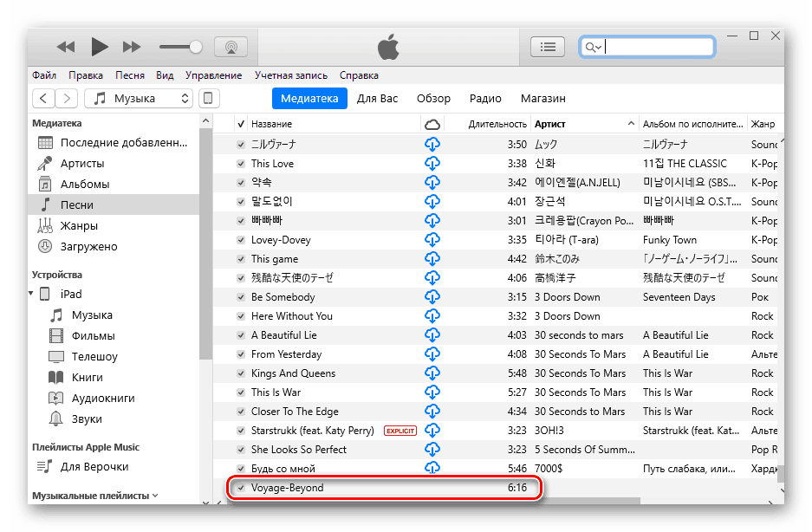Download This Is War song cloud icon
Viewport: 812px width, 532px height.
(432, 393)
